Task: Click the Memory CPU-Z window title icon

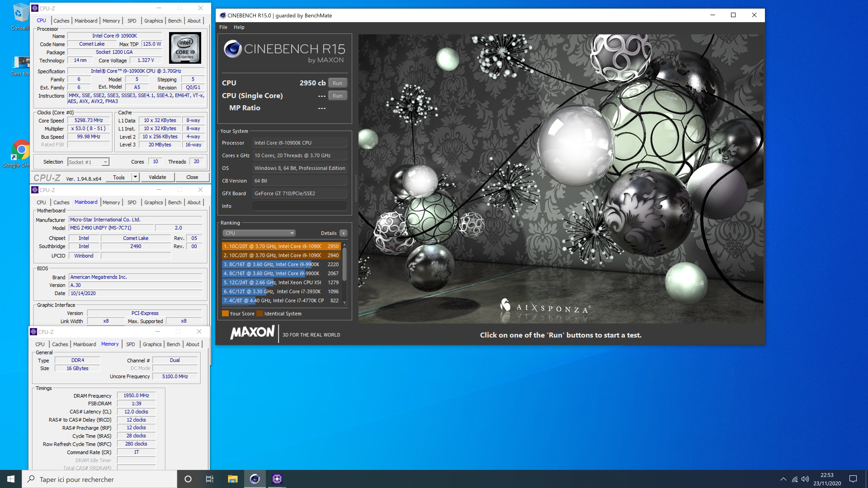Action: pos(33,332)
